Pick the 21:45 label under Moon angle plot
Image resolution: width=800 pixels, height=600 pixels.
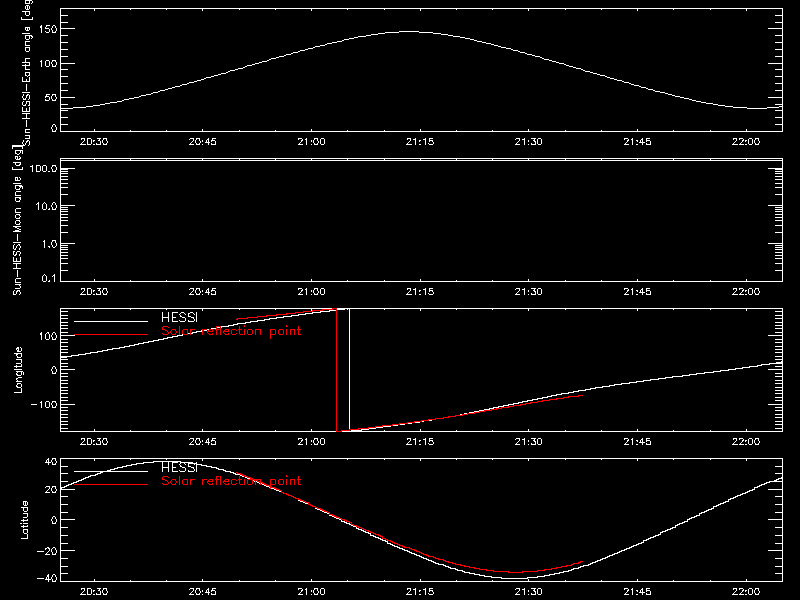(637, 292)
